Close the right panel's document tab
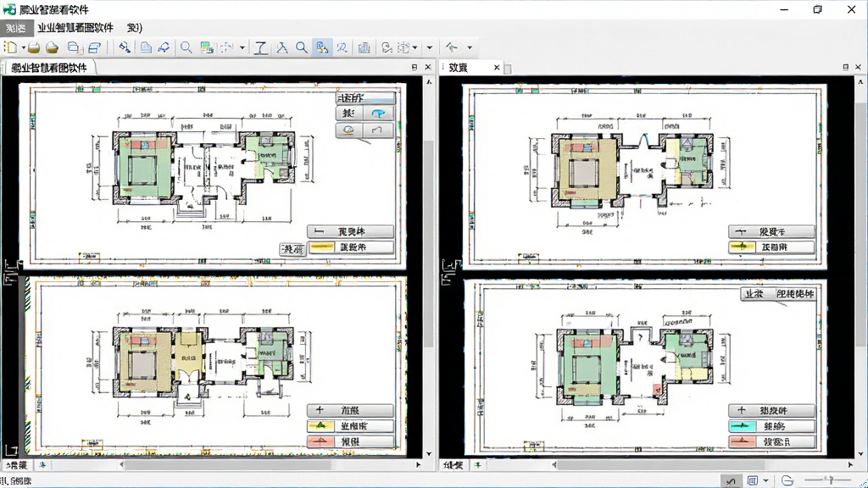Viewport: 868px width, 488px height. (497, 68)
